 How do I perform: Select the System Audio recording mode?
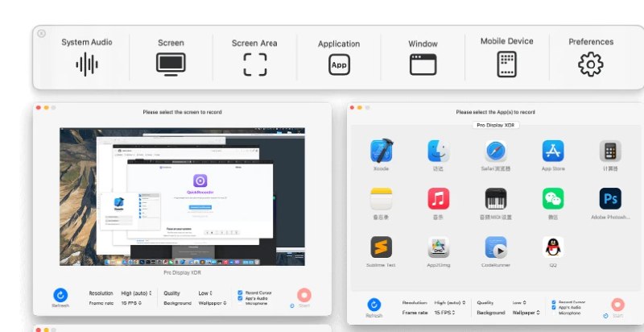(x=87, y=56)
